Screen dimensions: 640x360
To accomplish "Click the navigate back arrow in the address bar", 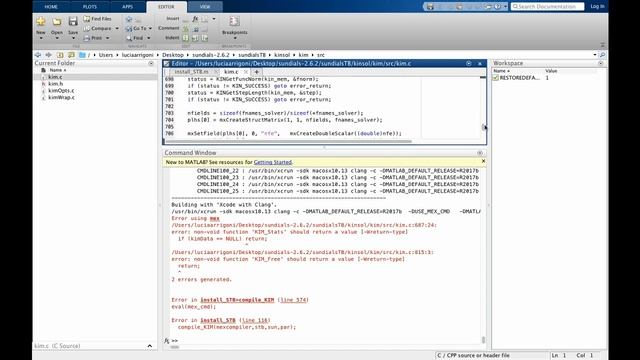I will pyautogui.click(x=38, y=55).
